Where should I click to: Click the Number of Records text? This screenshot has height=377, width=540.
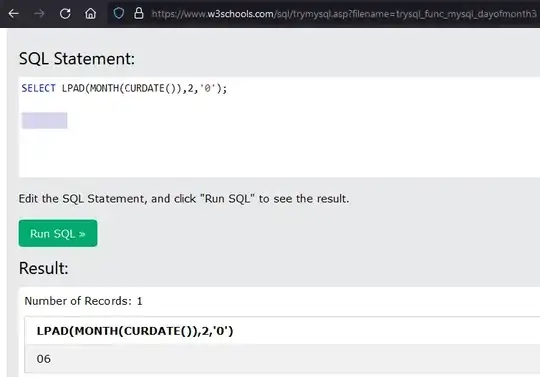click(83, 301)
